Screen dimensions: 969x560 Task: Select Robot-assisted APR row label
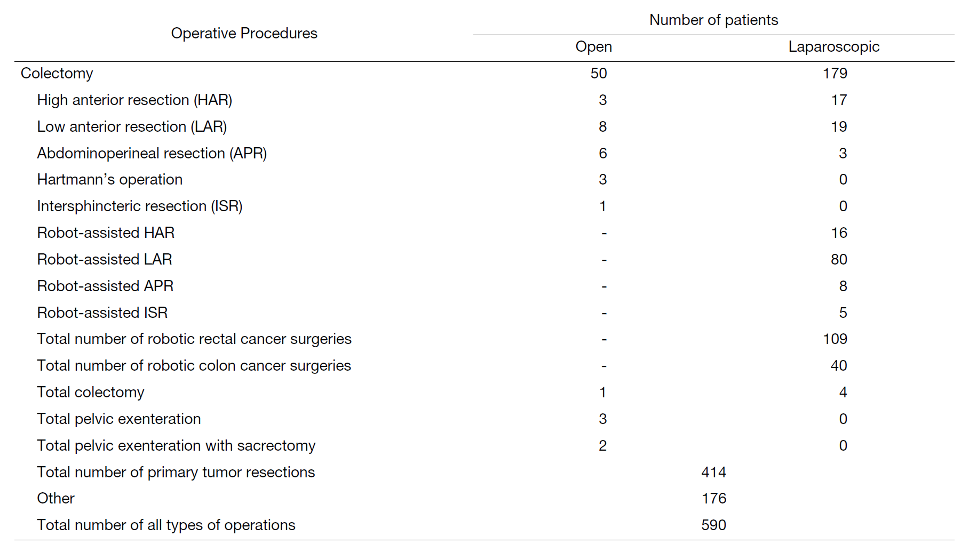[x=105, y=286]
